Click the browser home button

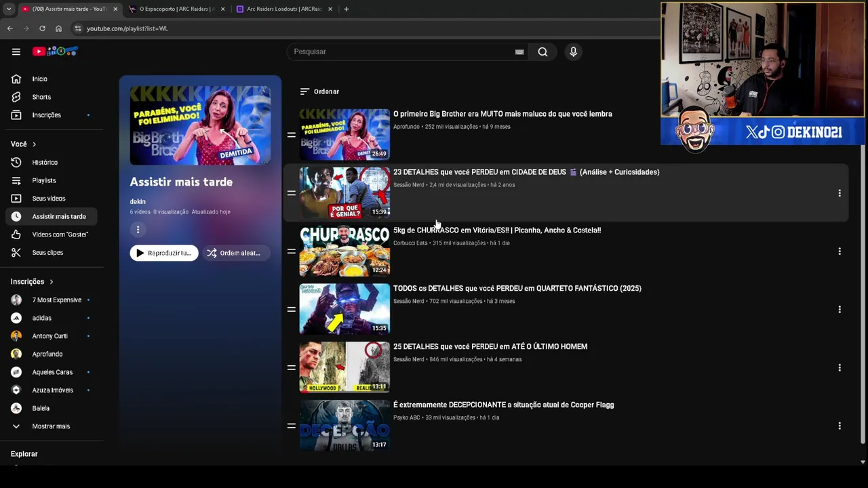tap(58, 28)
